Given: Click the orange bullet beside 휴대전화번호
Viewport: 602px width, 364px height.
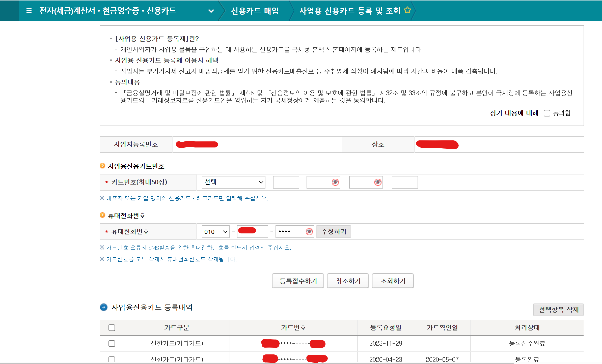Looking at the screenshot, I should pyautogui.click(x=102, y=215).
